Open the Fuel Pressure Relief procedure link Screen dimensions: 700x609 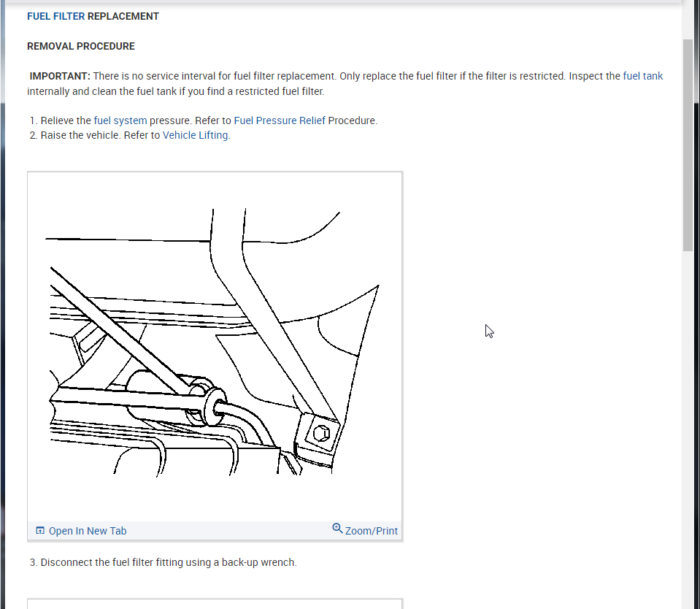coord(280,120)
